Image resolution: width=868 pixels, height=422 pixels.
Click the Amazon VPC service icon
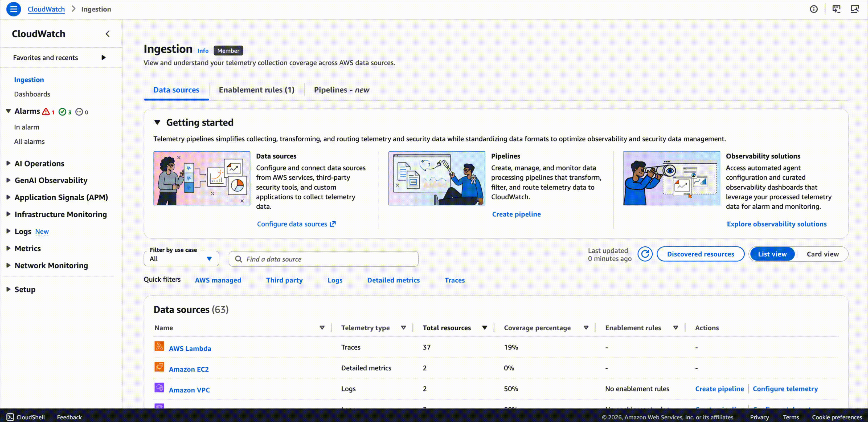point(159,388)
